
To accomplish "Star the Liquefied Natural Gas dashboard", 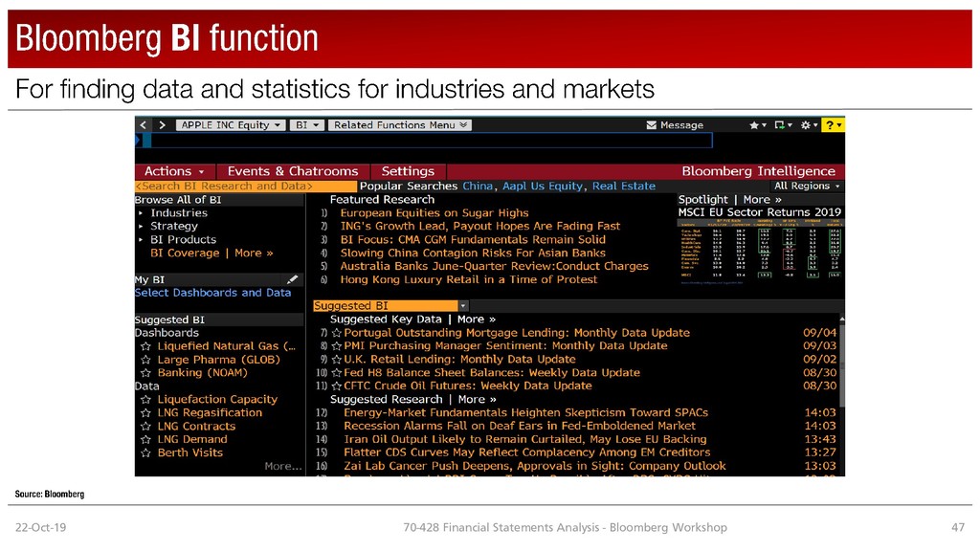I will coord(145,346).
